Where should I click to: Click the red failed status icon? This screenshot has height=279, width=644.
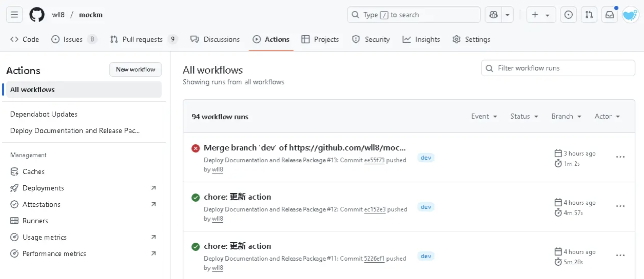195,148
